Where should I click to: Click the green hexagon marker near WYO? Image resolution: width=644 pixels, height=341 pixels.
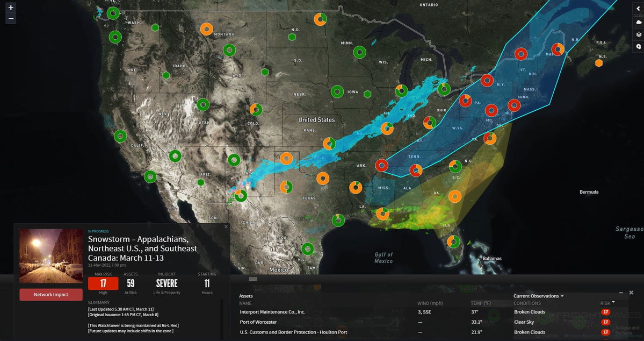265,72
